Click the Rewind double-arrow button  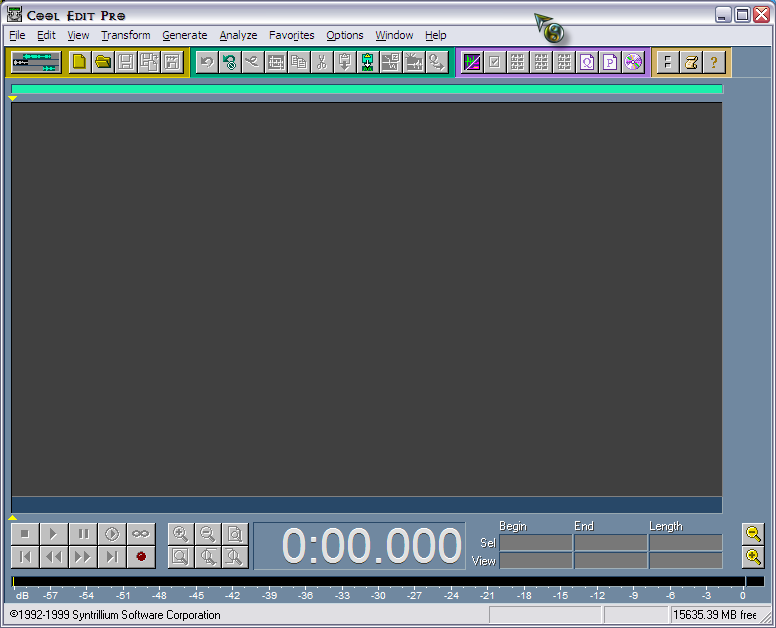pos(53,557)
